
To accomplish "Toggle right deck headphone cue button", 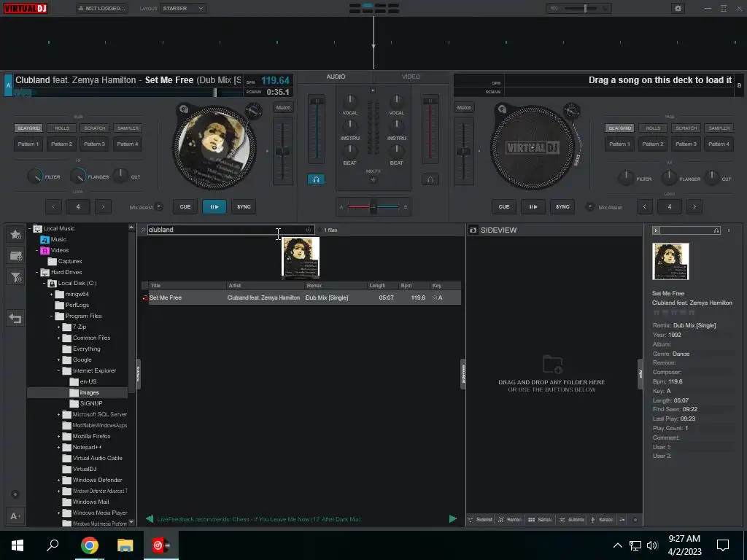I will pyautogui.click(x=430, y=179).
